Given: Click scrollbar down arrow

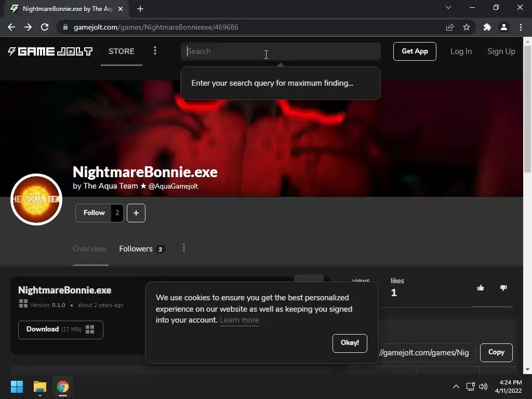Looking at the screenshot, I should (527, 369).
